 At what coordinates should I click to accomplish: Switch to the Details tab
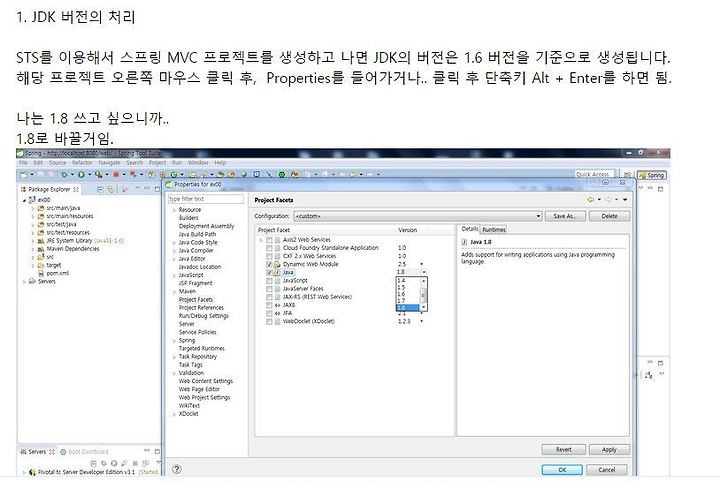(469, 229)
